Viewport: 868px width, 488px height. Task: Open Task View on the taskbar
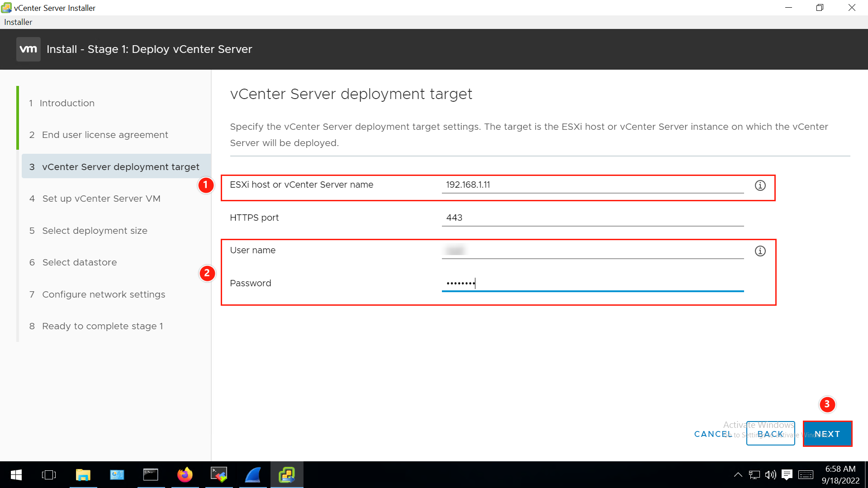(49, 475)
